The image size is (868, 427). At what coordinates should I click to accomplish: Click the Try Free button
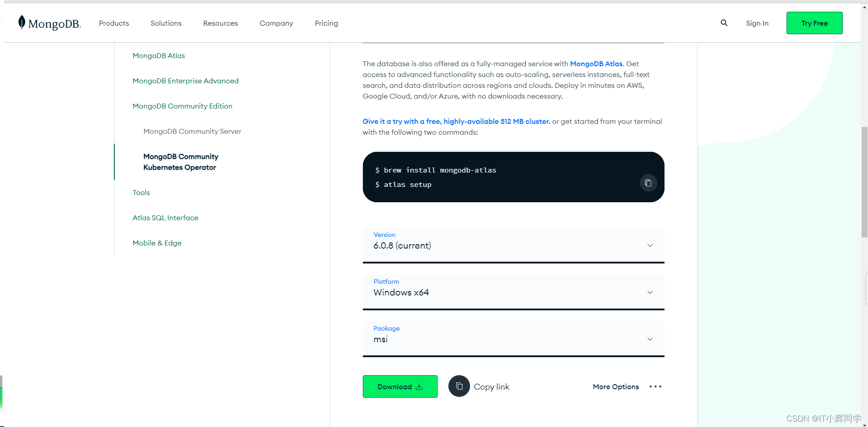pyautogui.click(x=814, y=23)
